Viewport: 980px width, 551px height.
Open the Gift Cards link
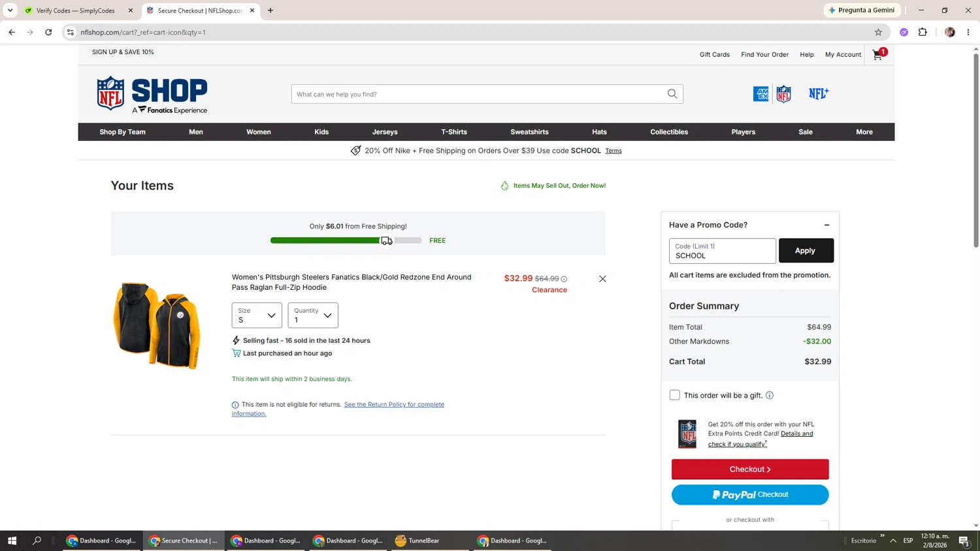(x=715, y=55)
